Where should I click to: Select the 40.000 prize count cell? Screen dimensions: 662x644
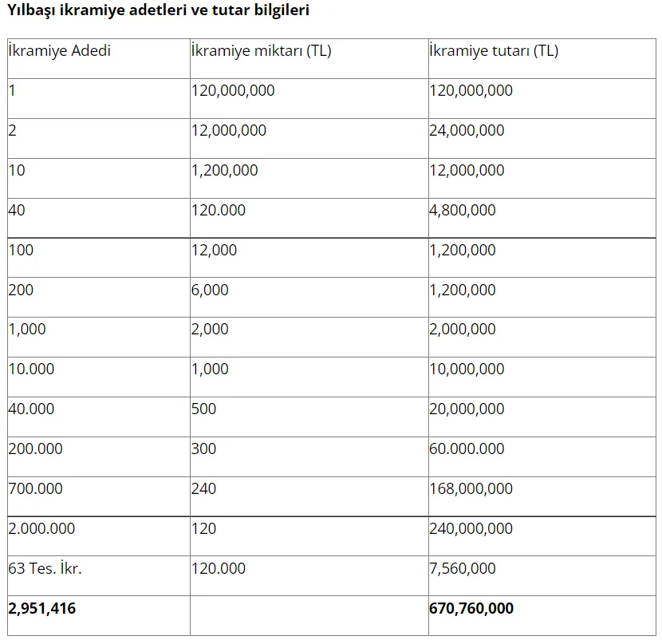[32, 409]
